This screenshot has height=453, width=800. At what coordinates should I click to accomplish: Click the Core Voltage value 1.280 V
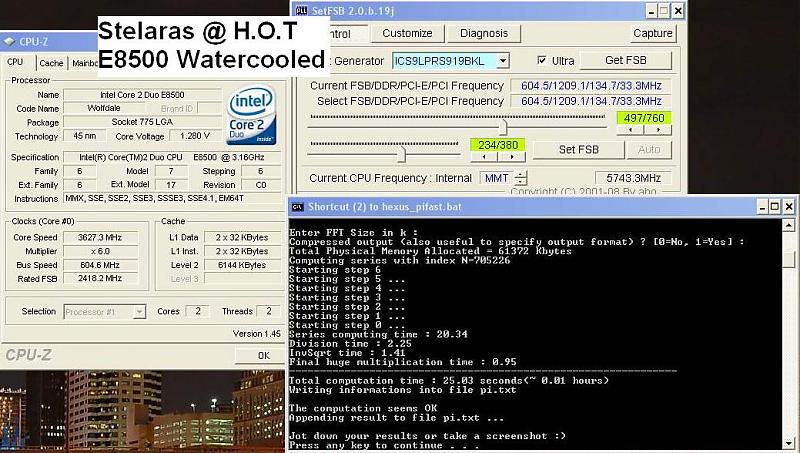(x=195, y=136)
